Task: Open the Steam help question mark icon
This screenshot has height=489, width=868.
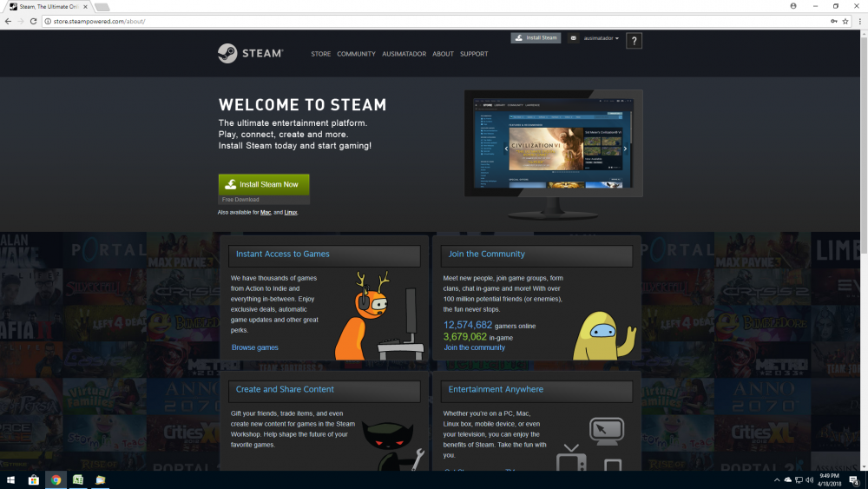Action: [x=634, y=40]
